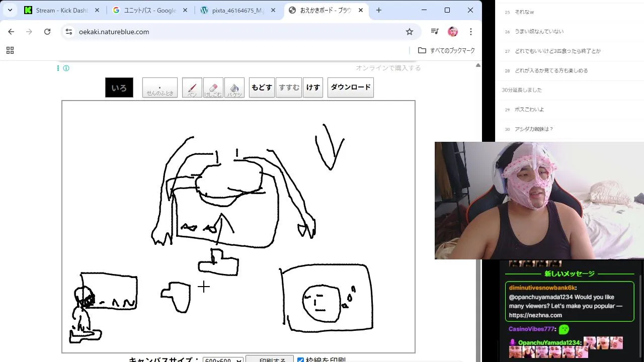Click the ad info icon above canvas
The height and width of the screenshot is (362, 644).
[66, 68]
